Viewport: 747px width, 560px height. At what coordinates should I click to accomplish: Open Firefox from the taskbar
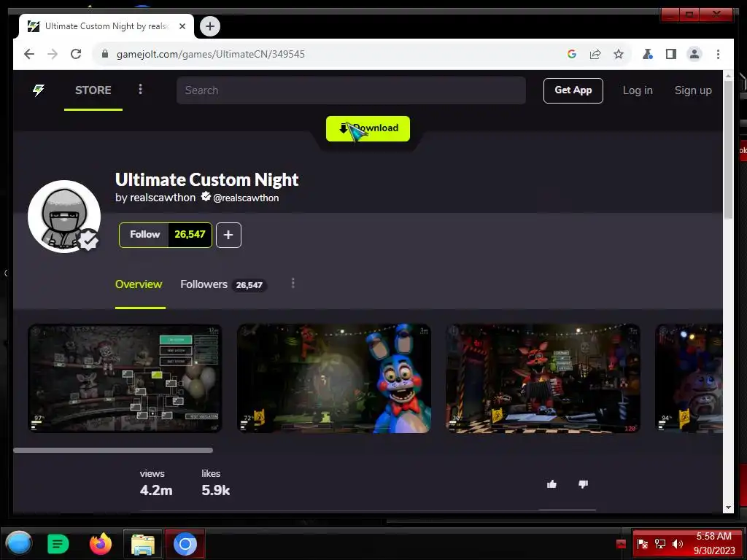[101, 544]
